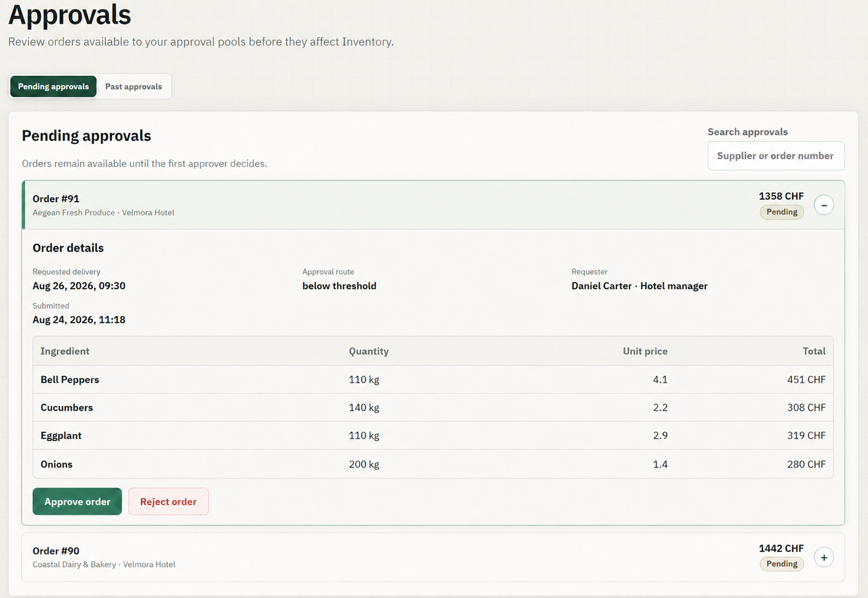This screenshot has height=598, width=868.
Task: Click the 451 CHF total cell
Action: [807, 380]
